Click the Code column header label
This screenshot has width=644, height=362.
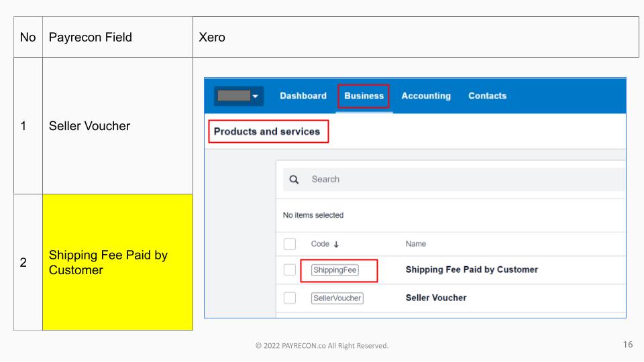320,244
